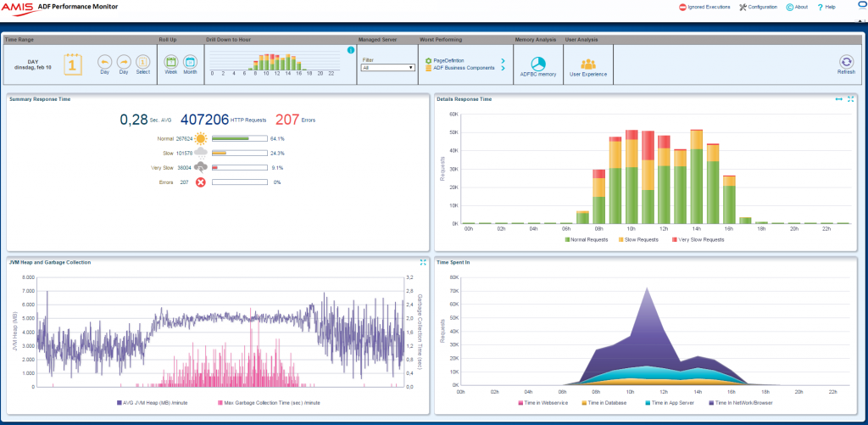Viewport: 868px width, 425px height.
Task: Open Configuration from top menu
Action: [x=758, y=7]
